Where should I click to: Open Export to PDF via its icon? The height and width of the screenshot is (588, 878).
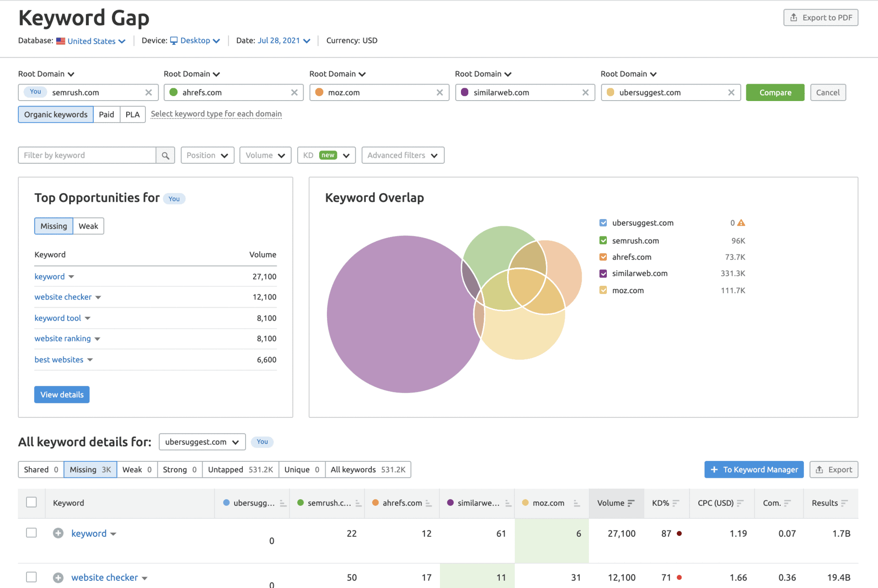tap(794, 17)
